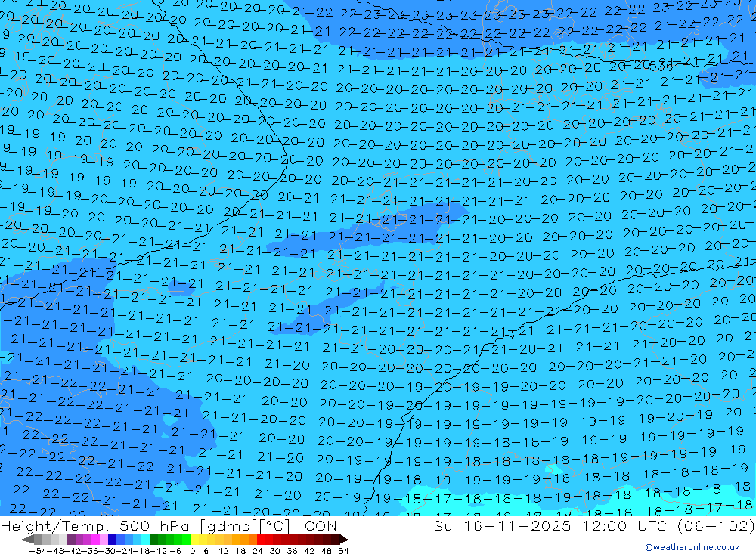
Task: Pick the bright red legend swatch above 24
Action: tap(261, 540)
